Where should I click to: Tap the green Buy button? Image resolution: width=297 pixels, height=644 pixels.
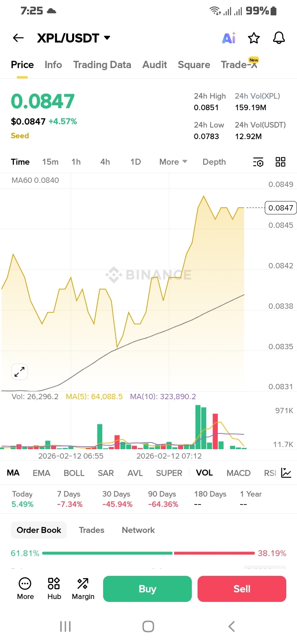147,589
